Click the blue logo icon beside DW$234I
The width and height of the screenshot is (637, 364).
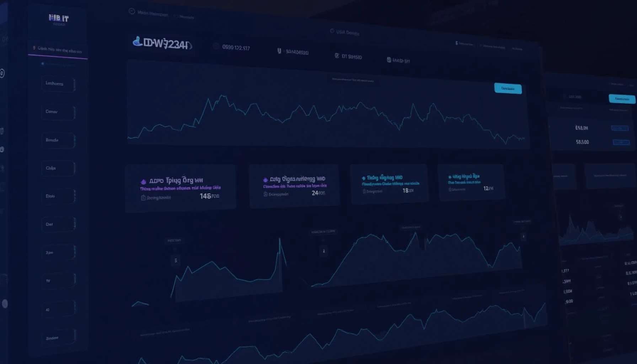click(x=137, y=42)
